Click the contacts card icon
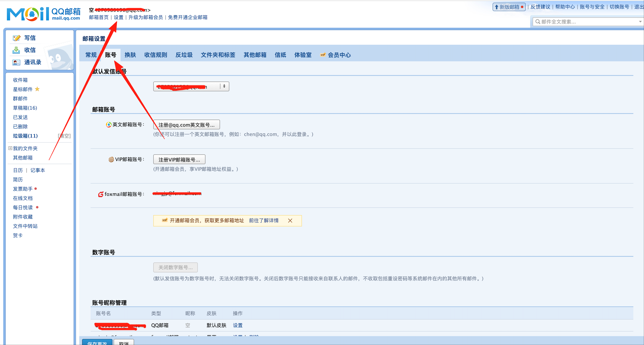644x345 pixels. point(16,62)
